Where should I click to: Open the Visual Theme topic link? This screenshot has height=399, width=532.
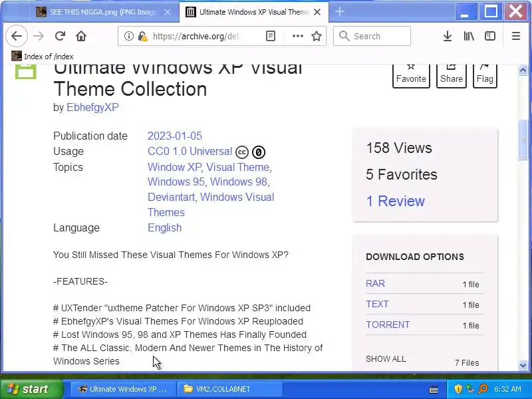[238, 168]
